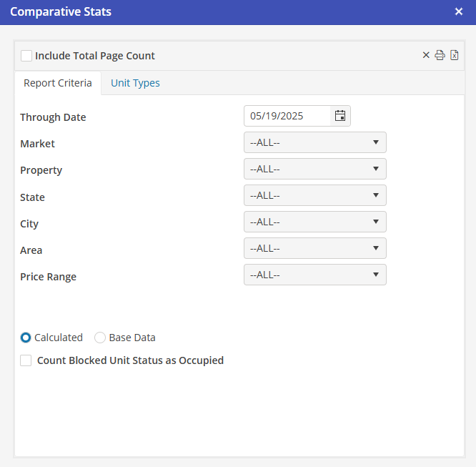Viewport: 476px width, 467px height.
Task: Open the Through Date calendar picker
Action: (x=340, y=116)
